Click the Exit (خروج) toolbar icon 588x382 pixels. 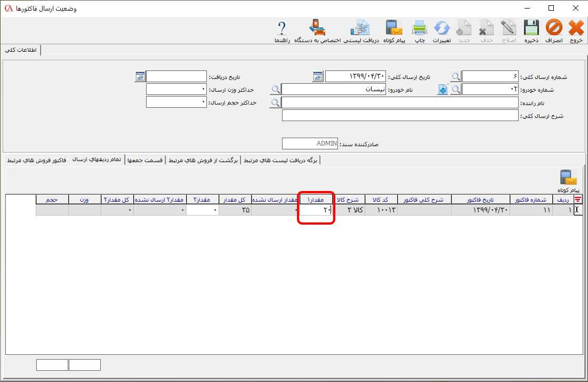576,31
